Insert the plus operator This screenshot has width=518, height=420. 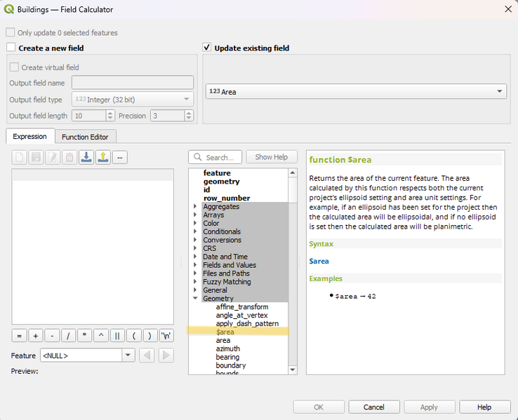click(36, 336)
